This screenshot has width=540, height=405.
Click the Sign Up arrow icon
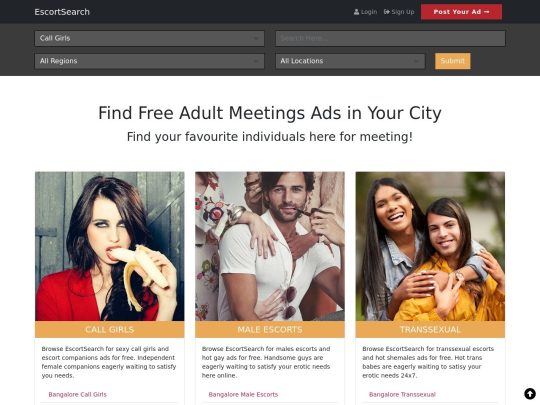click(x=387, y=12)
